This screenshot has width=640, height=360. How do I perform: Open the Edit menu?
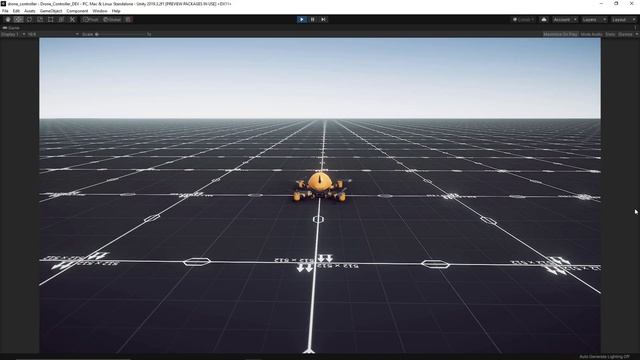coord(16,11)
